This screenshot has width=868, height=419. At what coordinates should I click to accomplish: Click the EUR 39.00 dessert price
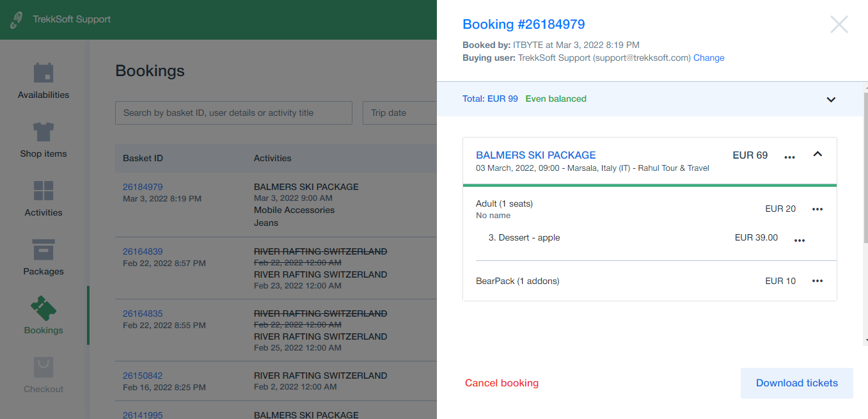756,237
